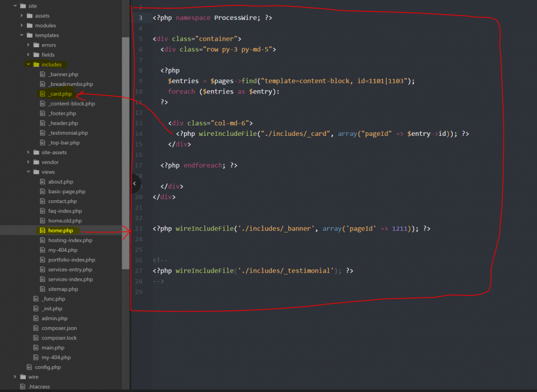Collapse the site folder chevron
537x392 pixels.
pos(15,6)
